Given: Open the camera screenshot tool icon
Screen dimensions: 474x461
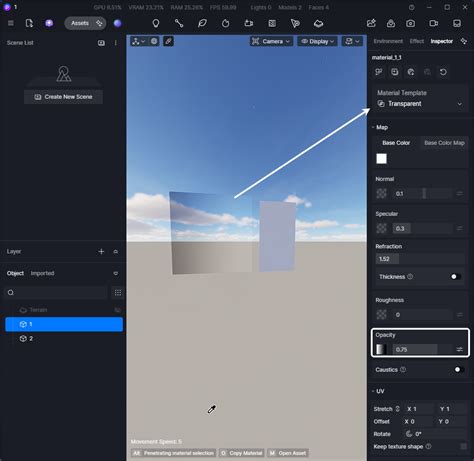Looking at the screenshot, I should (410, 23).
